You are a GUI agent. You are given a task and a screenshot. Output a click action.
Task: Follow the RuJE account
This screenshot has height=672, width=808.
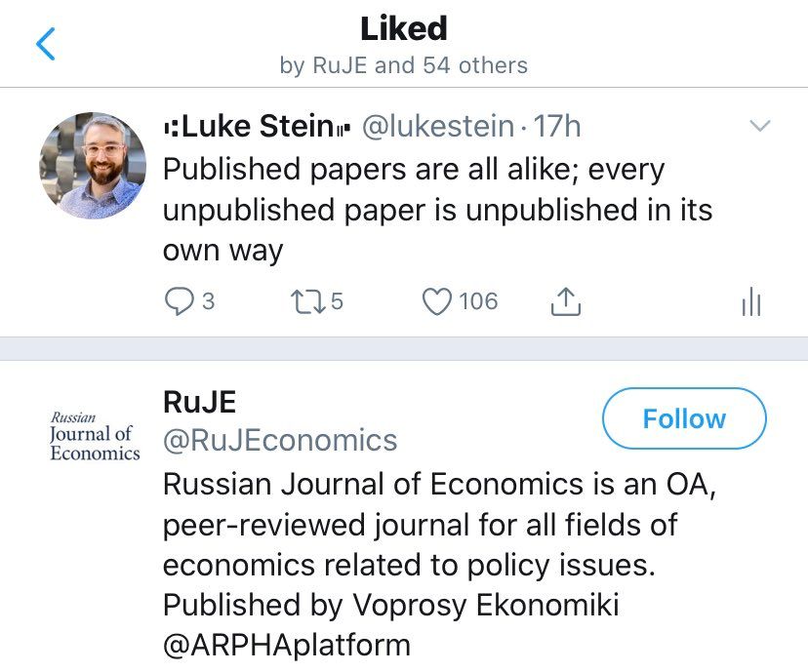pos(684,419)
